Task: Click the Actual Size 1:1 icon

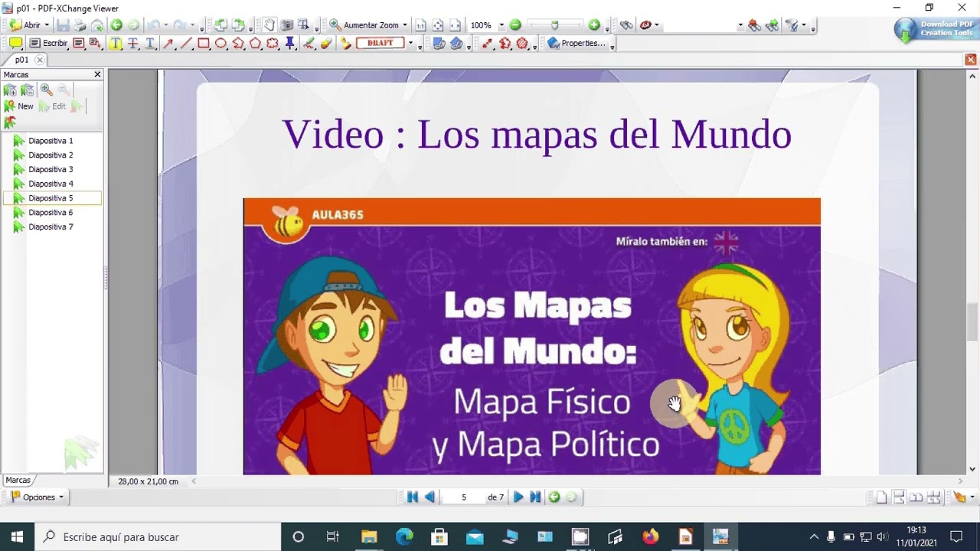Action: [x=420, y=25]
